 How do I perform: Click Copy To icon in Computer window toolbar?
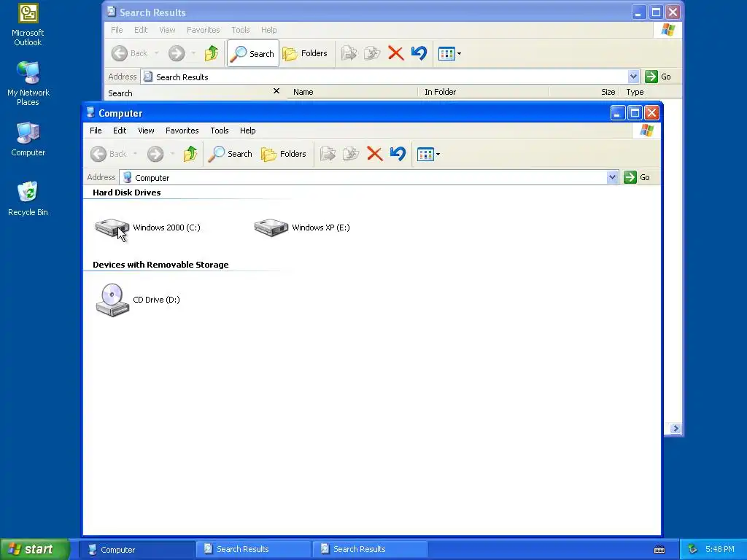coord(351,154)
